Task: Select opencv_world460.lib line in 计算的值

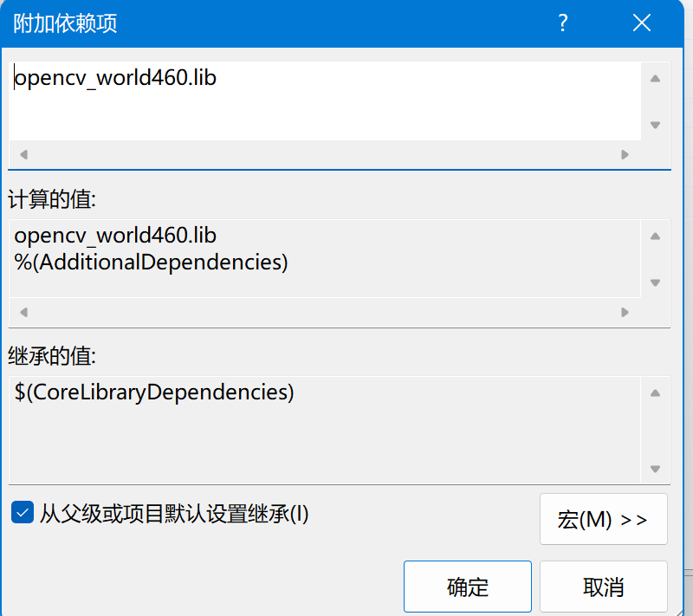Action: pos(115,236)
